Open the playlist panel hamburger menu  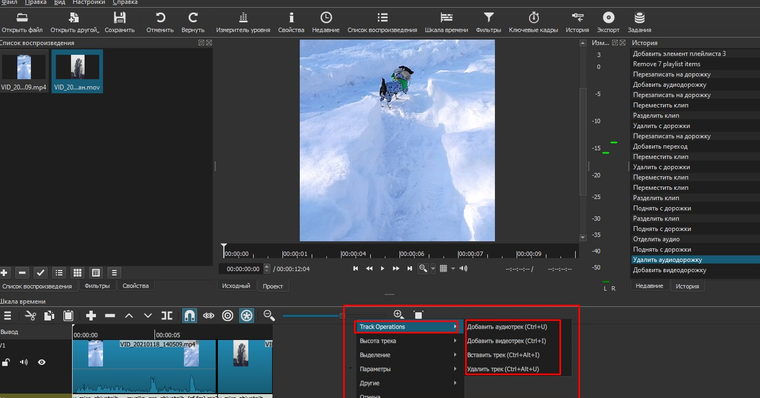pos(114,273)
